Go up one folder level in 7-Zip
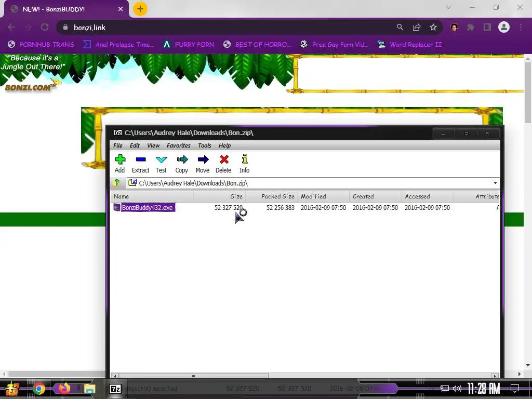The width and height of the screenshot is (532, 399). (x=116, y=183)
